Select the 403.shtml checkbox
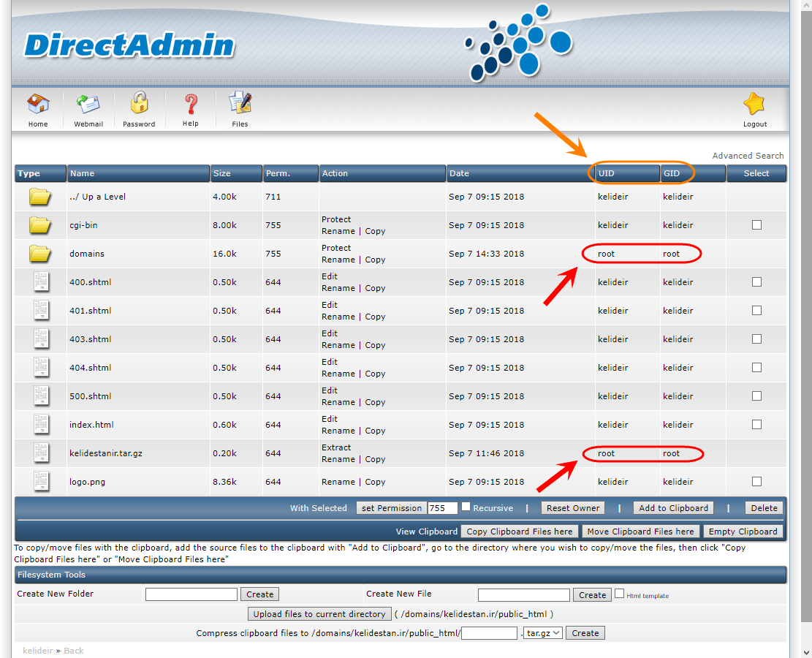Viewport: 812px width, 658px height. tap(756, 339)
